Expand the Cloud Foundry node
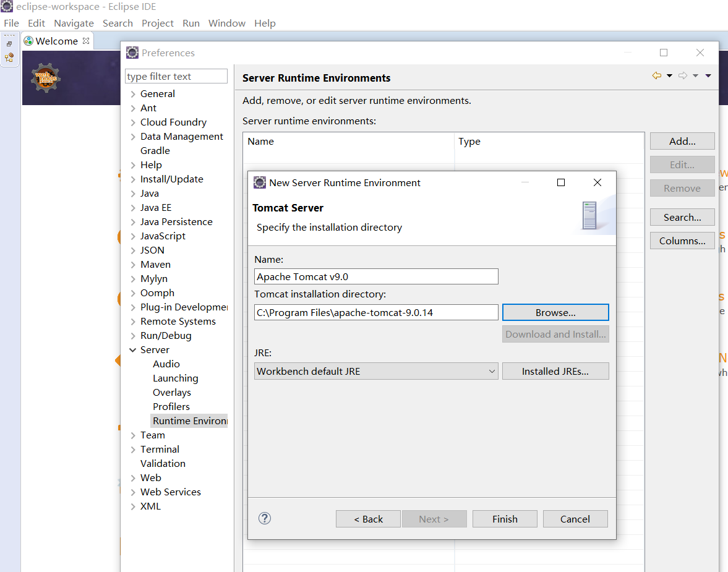Image resolution: width=728 pixels, height=572 pixels. click(133, 122)
